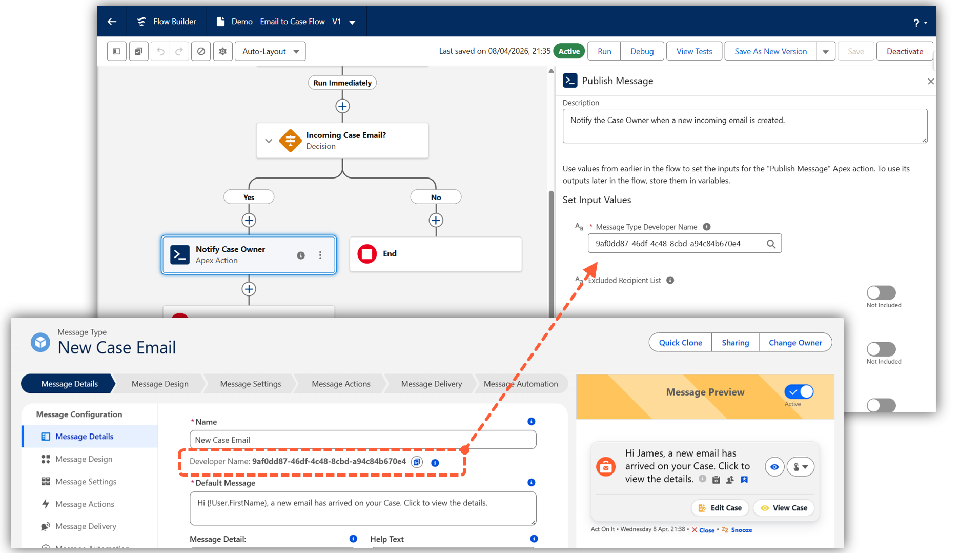The image size is (980, 553).
Task: Click the View Case button in the preview
Action: (x=784, y=507)
